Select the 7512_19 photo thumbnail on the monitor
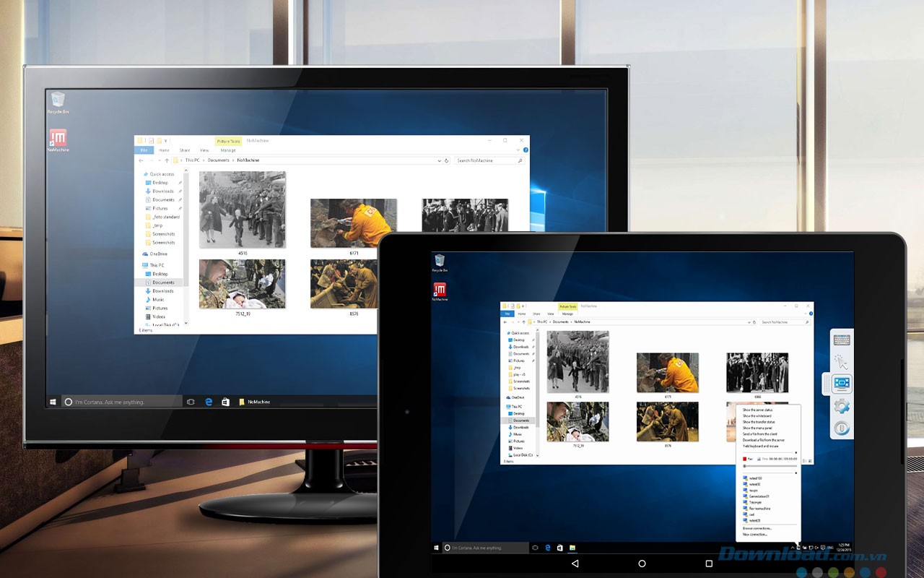The width and height of the screenshot is (924, 578). point(242,283)
